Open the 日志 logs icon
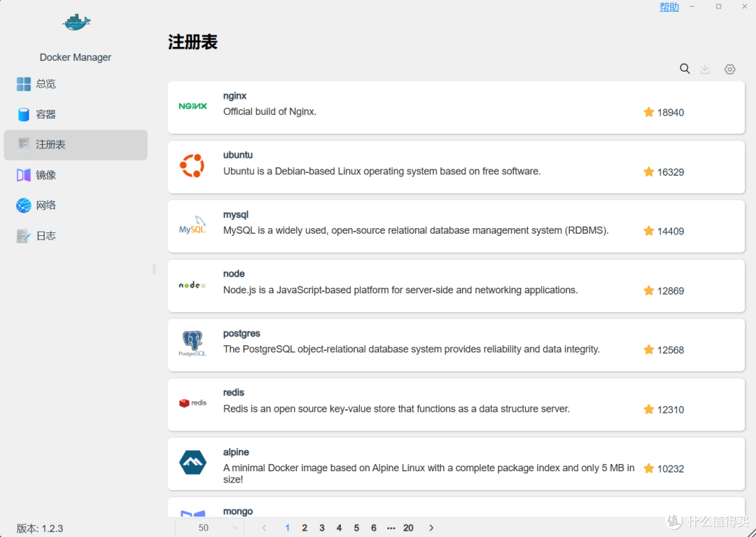The image size is (756, 537). (23, 236)
